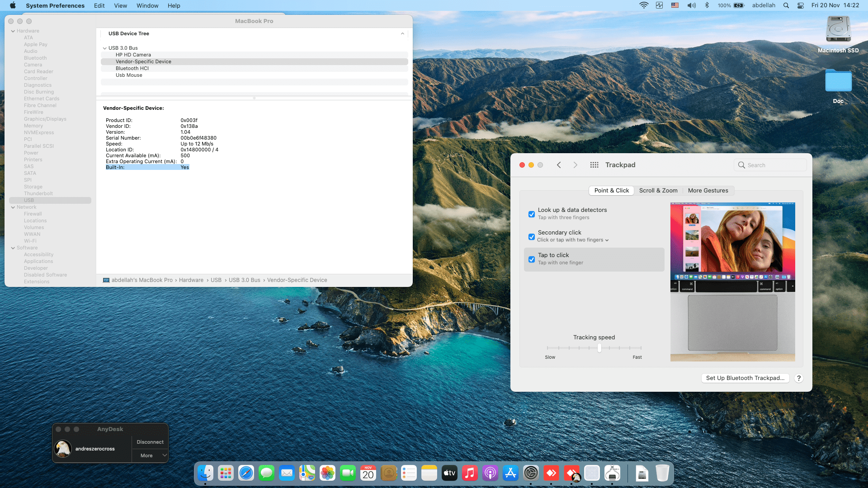The width and height of the screenshot is (868, 488).
Task: Collapse the Network sidebar section
Action: [x=13, y=207]
